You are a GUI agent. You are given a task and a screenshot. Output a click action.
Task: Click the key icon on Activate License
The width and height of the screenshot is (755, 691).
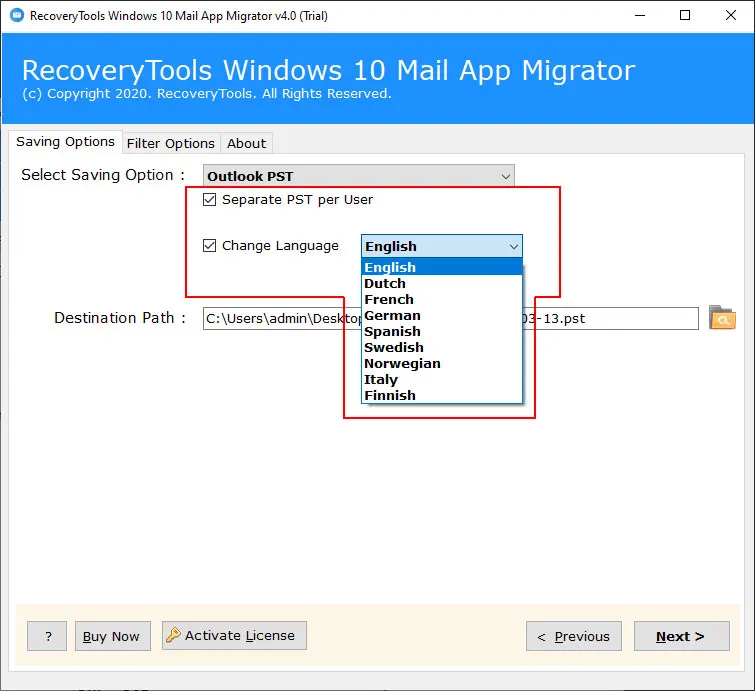[173, 636]
